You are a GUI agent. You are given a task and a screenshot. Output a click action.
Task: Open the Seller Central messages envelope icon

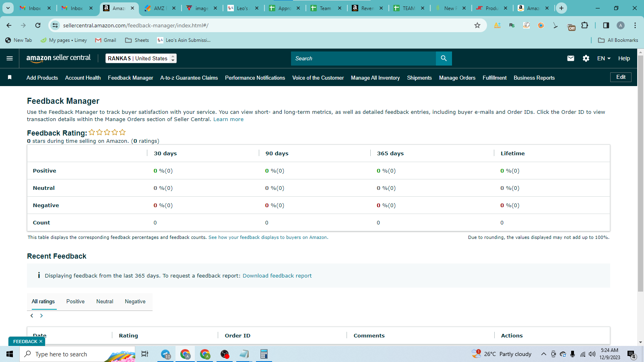[571, 58]
